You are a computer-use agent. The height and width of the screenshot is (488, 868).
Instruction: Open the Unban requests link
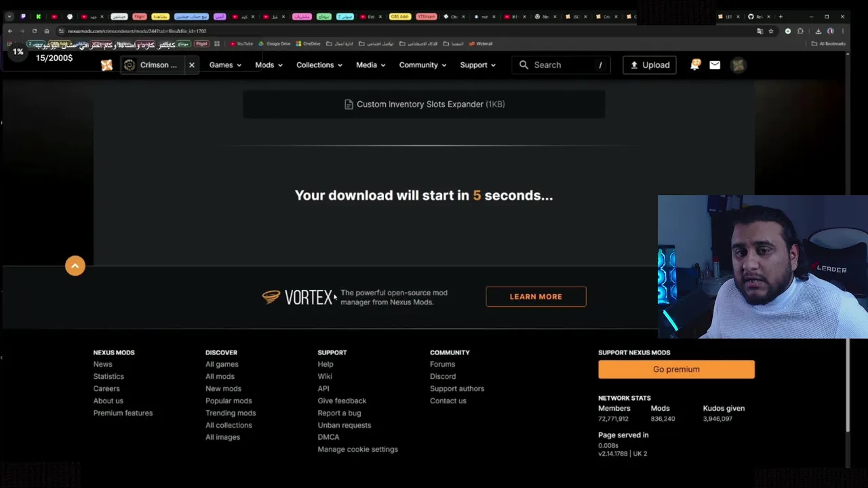(344, 426)
